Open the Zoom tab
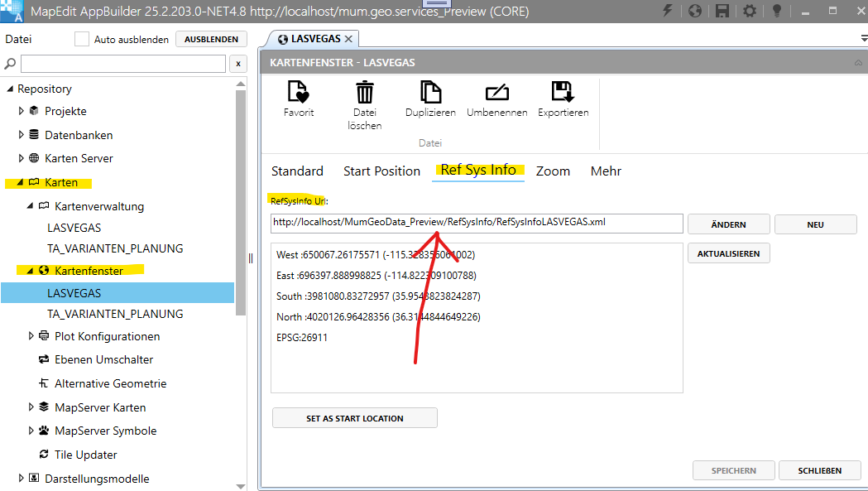The image size is (868, 491). click(553, 171)
